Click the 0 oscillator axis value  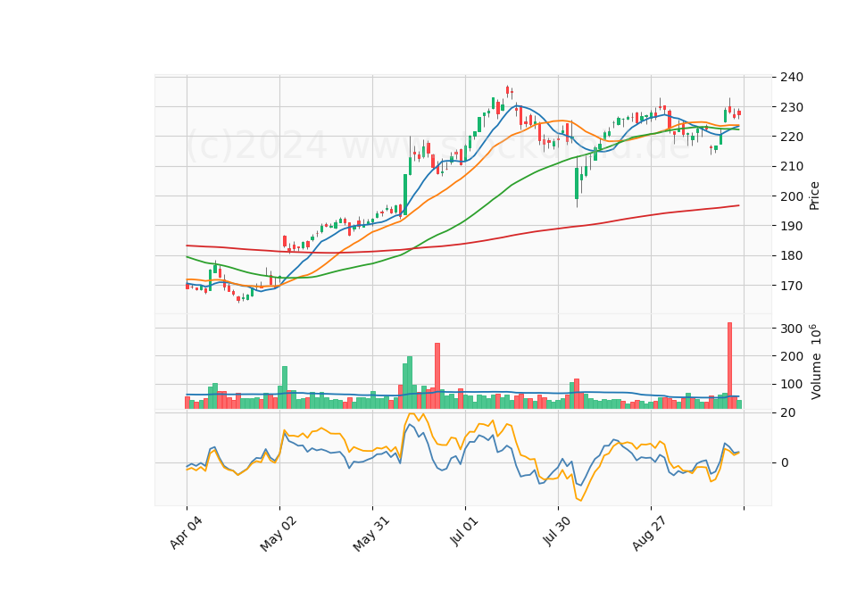point(785,462)
